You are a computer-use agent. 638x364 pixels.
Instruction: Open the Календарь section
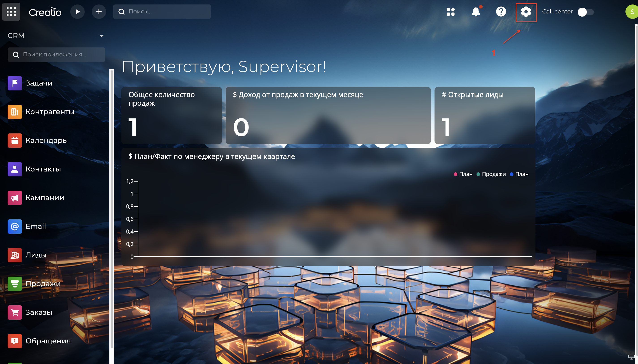pos(46,141)
